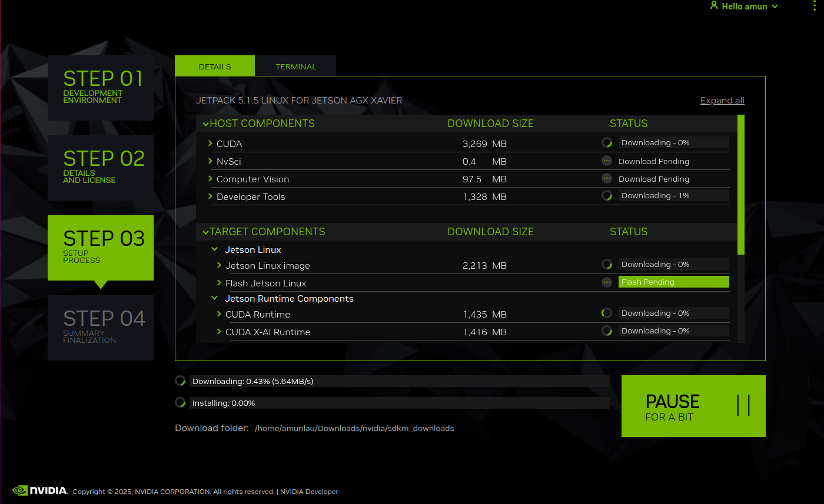Go to Step 02 Details and License
This screenshot has height=504, width=824.
tap(101, 168)
